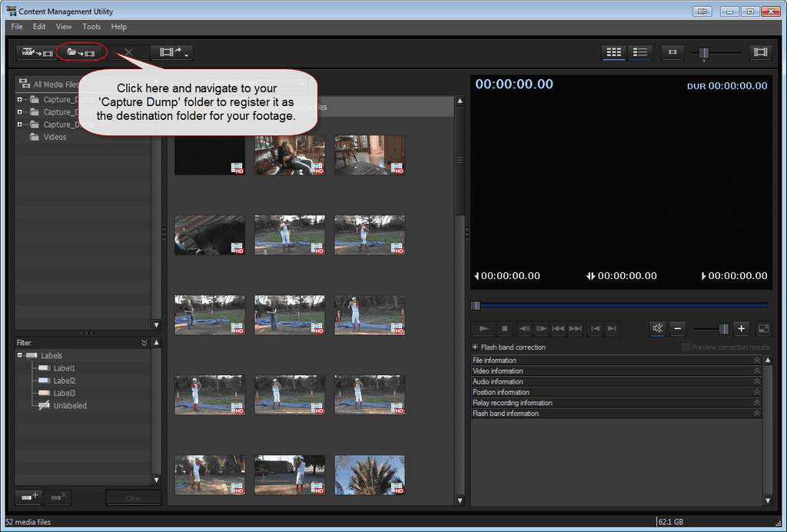Collapse the Filter panel with chevron

click(x=144, y=343)
